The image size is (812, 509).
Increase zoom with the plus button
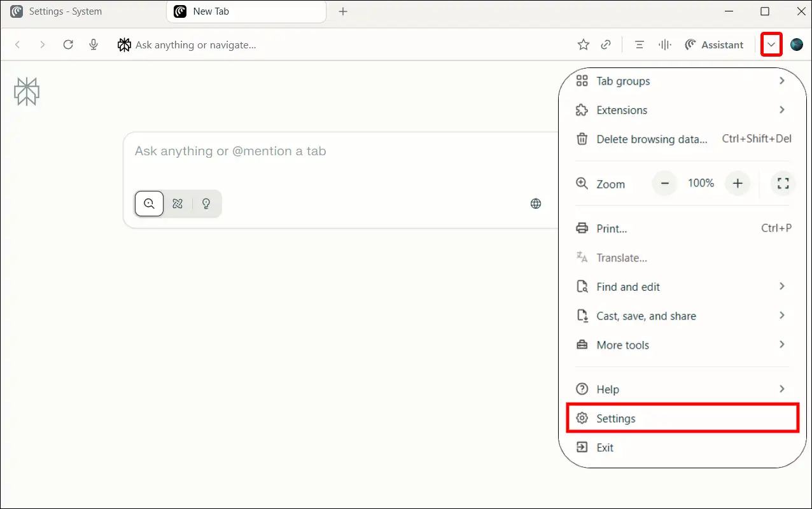pyautogui.click(x=738, y=184)
